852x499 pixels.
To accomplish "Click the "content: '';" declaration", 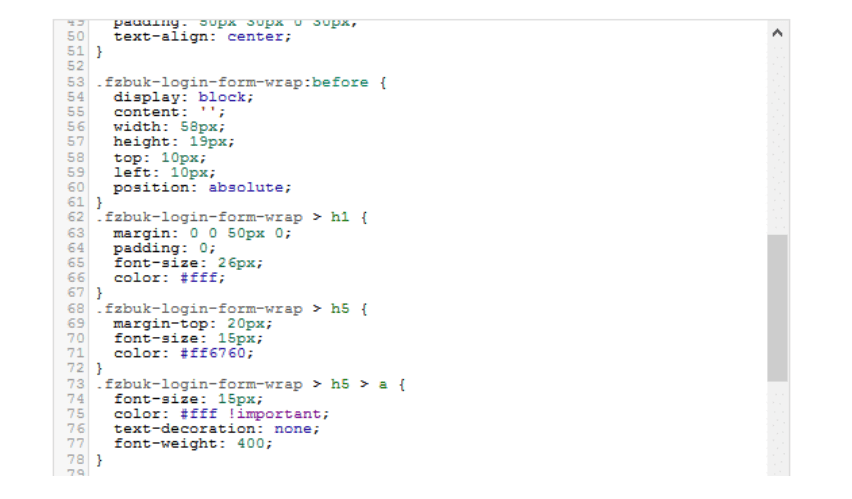I will 169,112.
